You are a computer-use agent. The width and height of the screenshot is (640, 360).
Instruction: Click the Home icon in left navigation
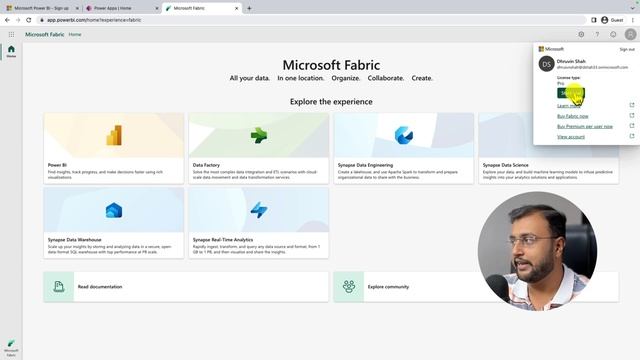[11, 51]
